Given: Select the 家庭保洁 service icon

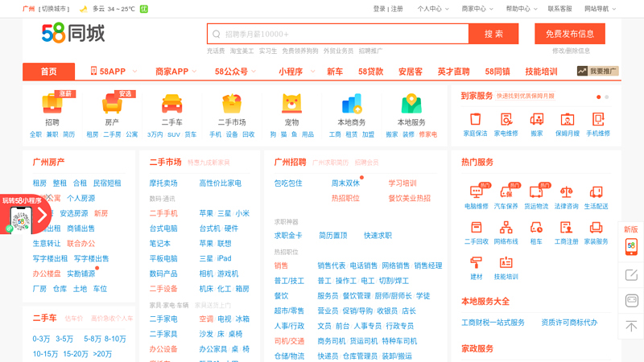Looking at the screenshot, I should (x=476, y=119).
